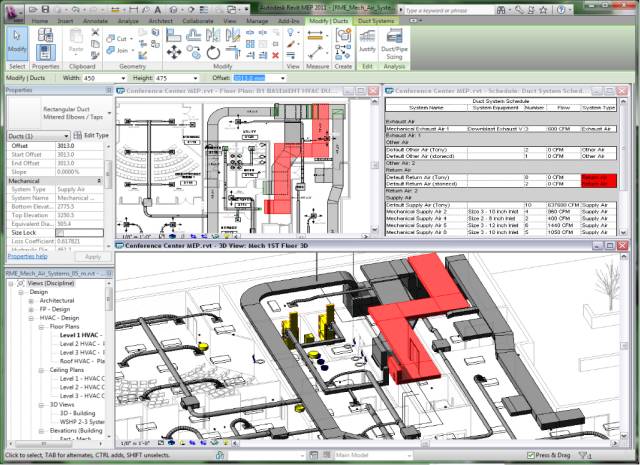The width and height of the screenshot is (640, 465).
Task: Switch to the Duct Systems ribbon tab
Action: (x=376, y=21)
